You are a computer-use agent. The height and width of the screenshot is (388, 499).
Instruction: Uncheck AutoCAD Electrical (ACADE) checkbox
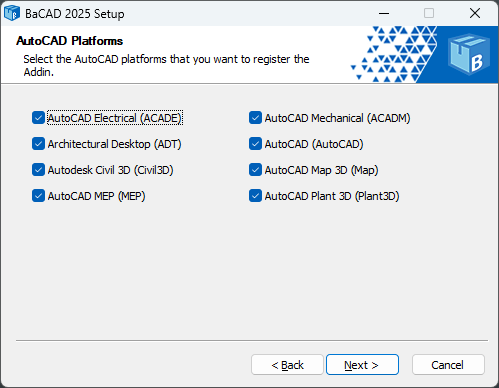tap(38, 118)
